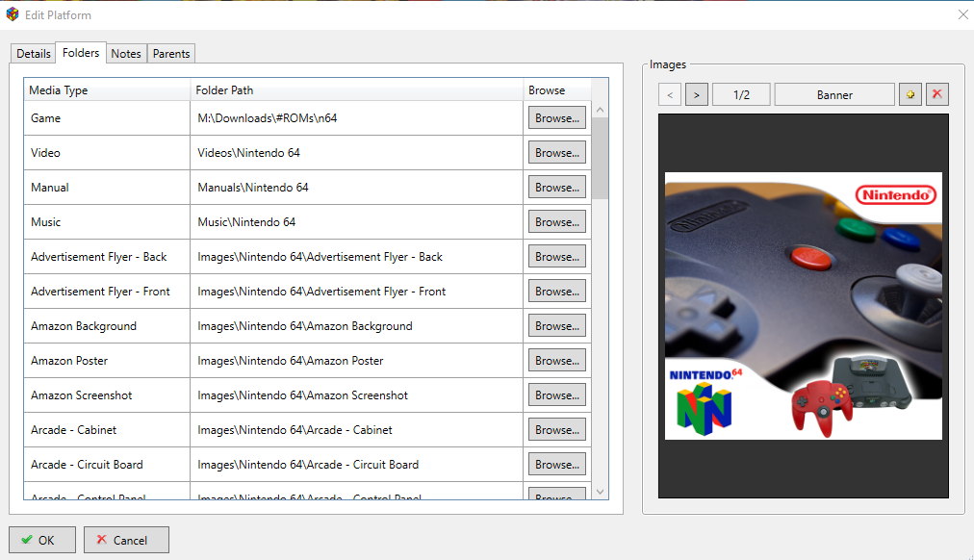Select the Advertisement Flyer - Front media type

pyautogui.click(x=107, y=292)
